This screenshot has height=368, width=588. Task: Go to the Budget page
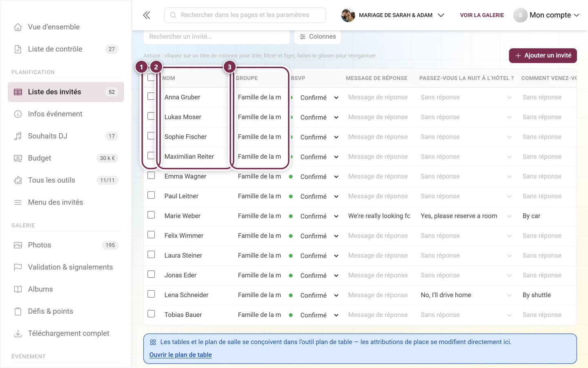coord(66,158)
